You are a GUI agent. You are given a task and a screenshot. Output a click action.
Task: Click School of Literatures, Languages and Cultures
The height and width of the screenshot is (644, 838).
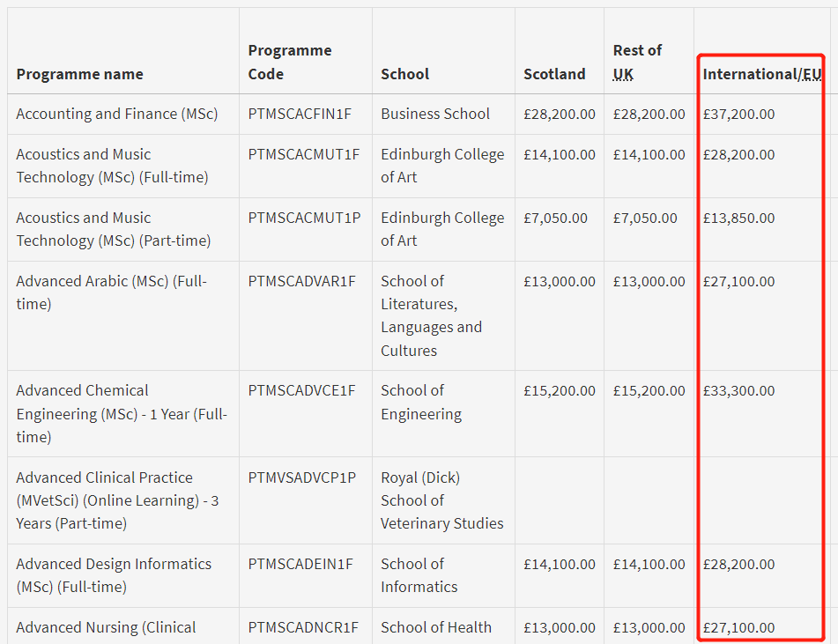point(431,315)
